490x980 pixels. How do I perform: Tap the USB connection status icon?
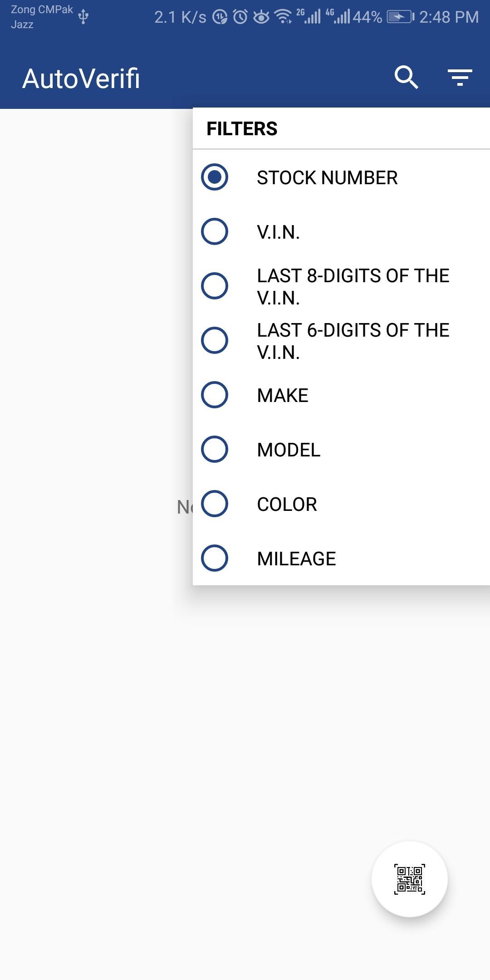click(83, 16)
